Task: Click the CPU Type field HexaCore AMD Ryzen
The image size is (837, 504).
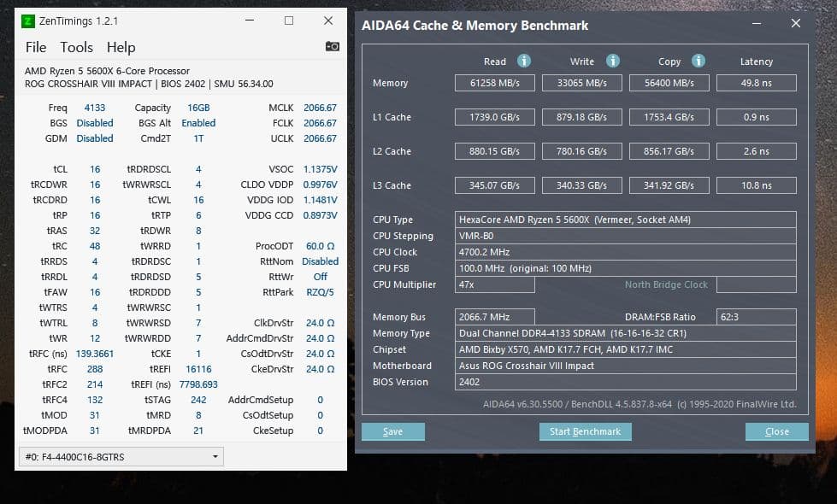Action: coord(626,220)
